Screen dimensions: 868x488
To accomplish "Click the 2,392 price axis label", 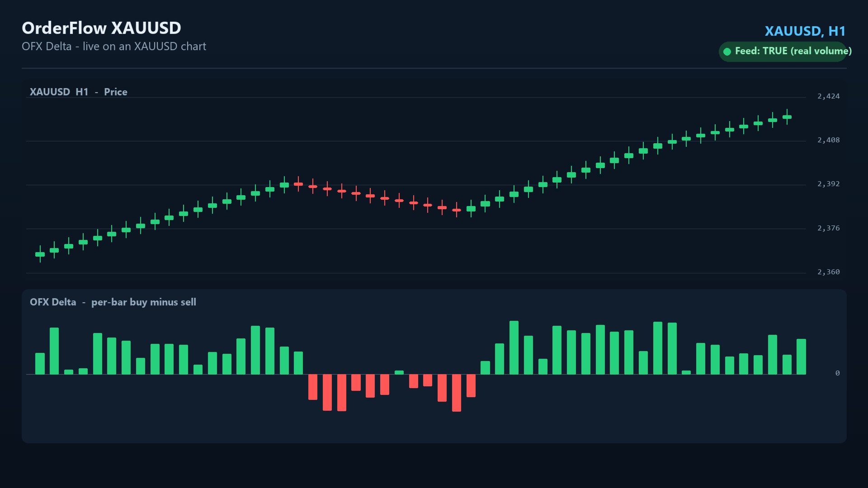I will point(828,184).
